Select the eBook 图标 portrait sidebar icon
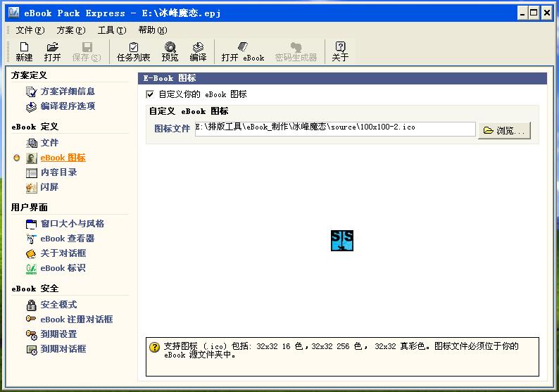The width and height of the screenshot is (559, 392). pos(32,158)
